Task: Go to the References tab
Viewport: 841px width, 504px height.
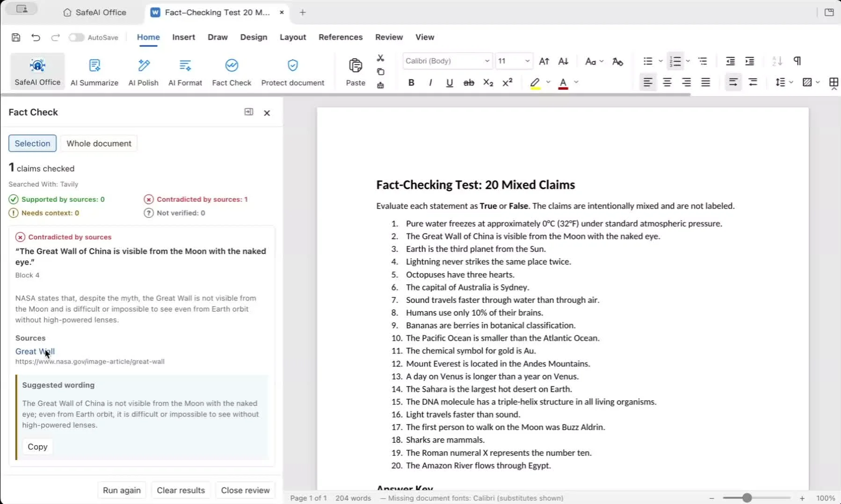Action: [341, 37]
